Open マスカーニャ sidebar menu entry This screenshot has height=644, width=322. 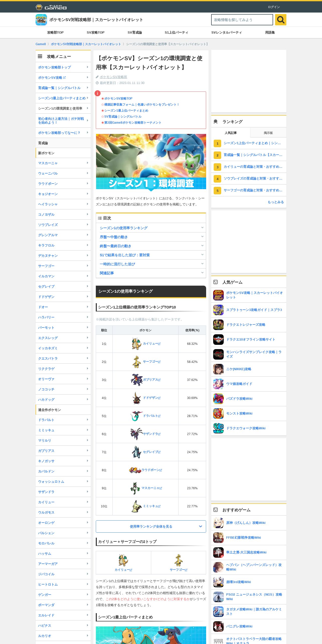click(63, 163)
